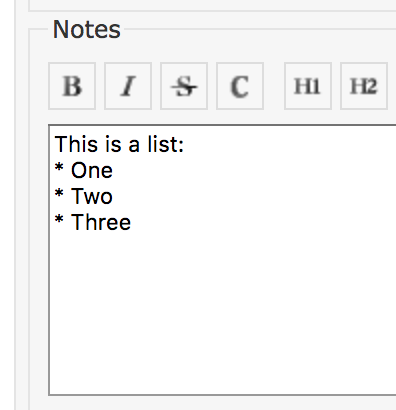
Task: Click the asterisk before "One"
Action: pyautogui.click(x=59, y=167)
